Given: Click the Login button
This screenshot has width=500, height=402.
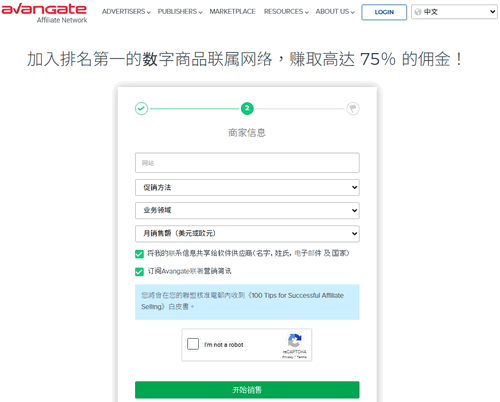Looking at the screenshot, I should (x=384, y=12).
